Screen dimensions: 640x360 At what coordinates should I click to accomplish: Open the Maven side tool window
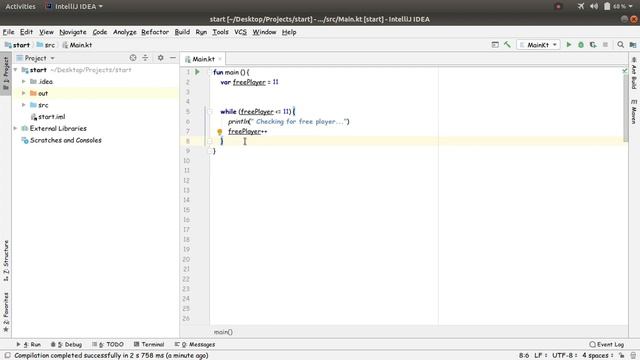point(634,111)
